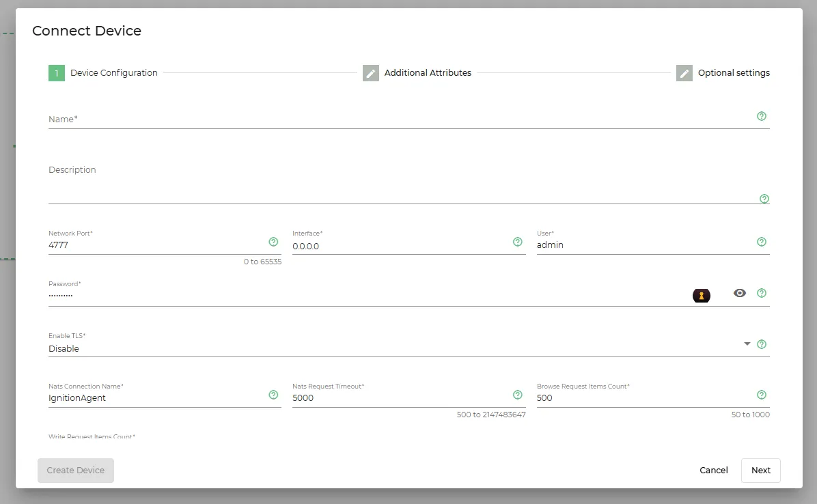This screenshot has height=504, width=817.
Task: Click the Additional Attributes pencil step icon
Action: point(370,73)
